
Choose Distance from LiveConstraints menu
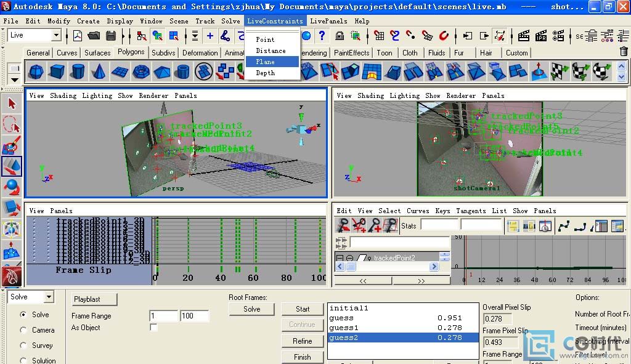(272, 51)
